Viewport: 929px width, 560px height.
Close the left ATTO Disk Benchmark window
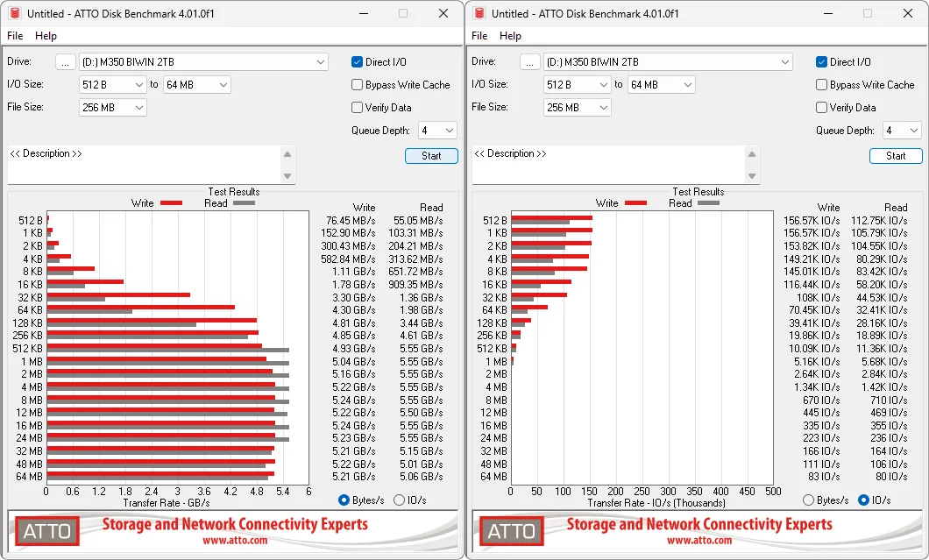click(443, 13)
